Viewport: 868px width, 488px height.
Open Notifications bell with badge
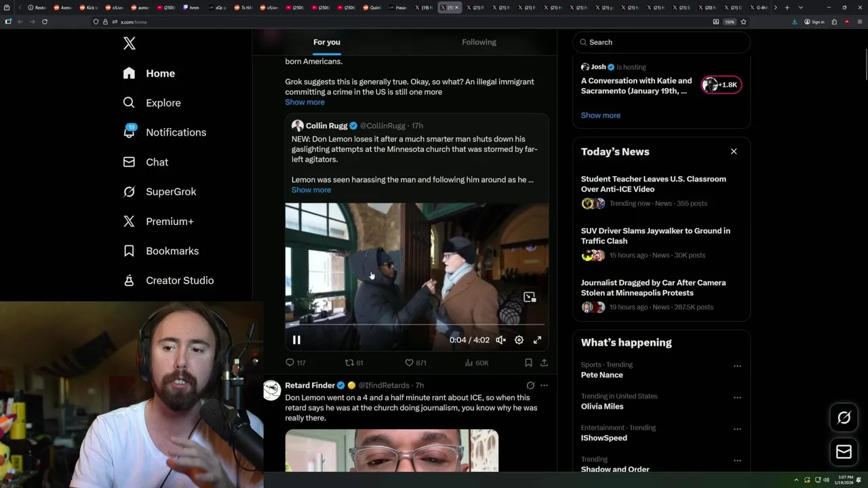click(130, 131)
